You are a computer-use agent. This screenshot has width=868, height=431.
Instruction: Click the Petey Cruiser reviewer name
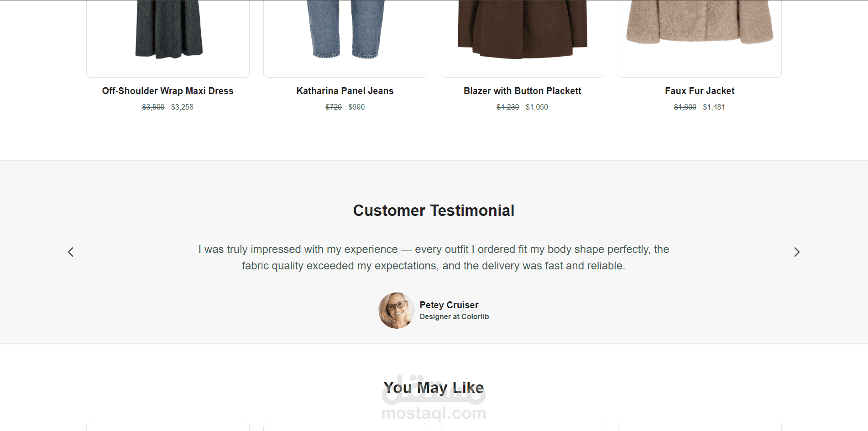(x=449, y=305)
